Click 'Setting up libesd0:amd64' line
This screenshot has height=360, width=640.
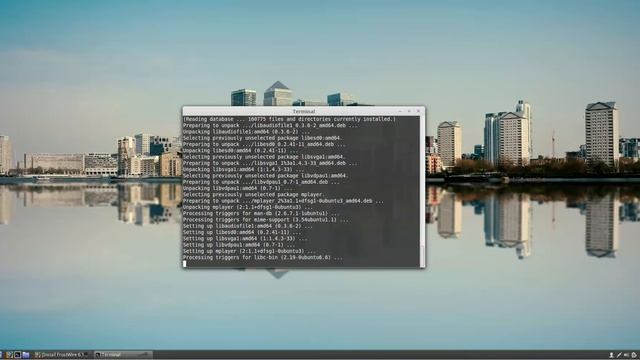click(241, 232)
